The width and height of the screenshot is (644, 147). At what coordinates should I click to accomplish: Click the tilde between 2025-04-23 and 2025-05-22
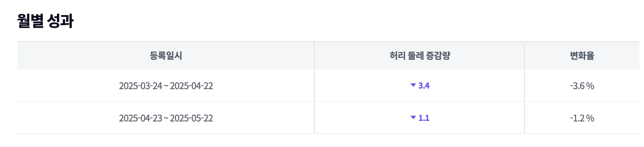pos(166,119)
